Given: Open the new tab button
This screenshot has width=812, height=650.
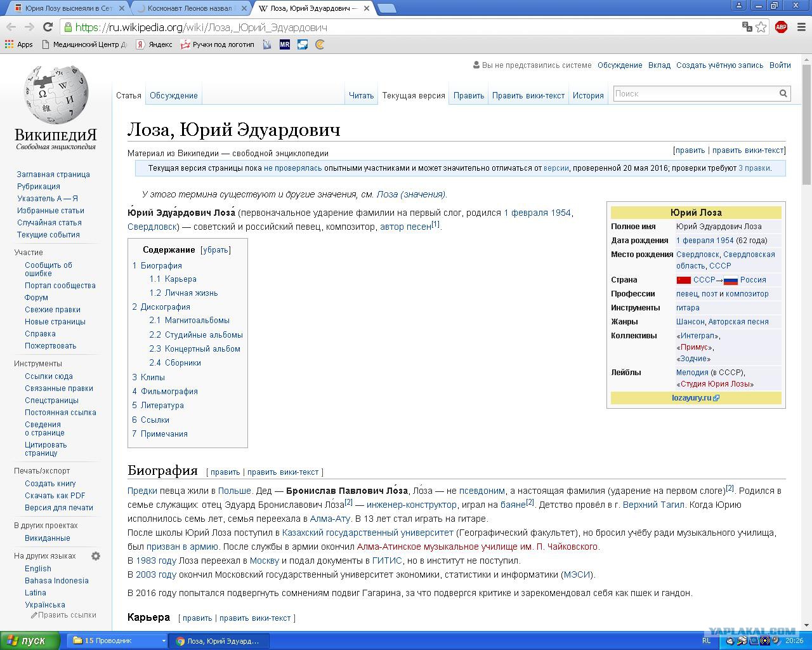Looking at the screenshot, I should pyautogui.click(x=387, y=8).
